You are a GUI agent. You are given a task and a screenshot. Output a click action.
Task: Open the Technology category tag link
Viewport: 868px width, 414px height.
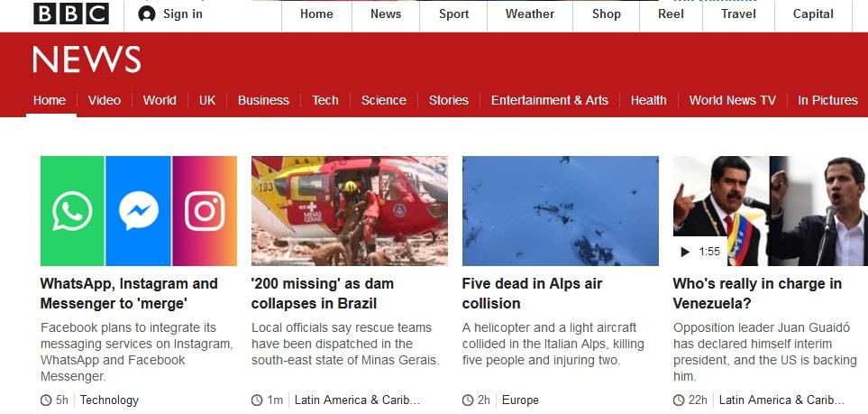pyautogui.click(x=110, y=400)
